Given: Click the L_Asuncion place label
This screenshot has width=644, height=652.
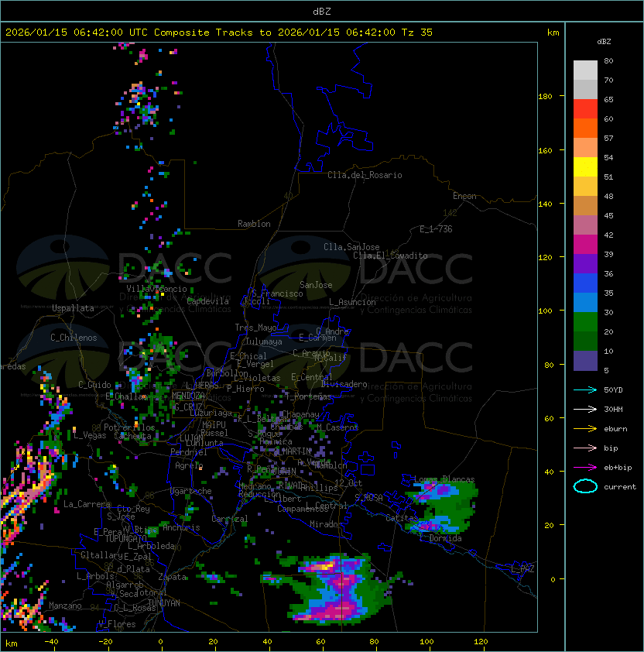Looking at the screenshot, I should [x=352, y=302].
